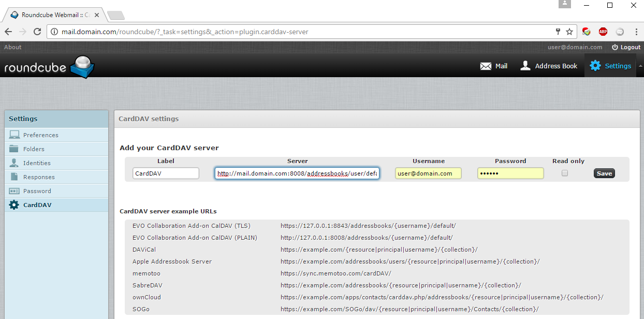Expand the arrow beside Settings top bar
Image resolution: width=644 pixels, height=319 pixels.
[640, 66]
